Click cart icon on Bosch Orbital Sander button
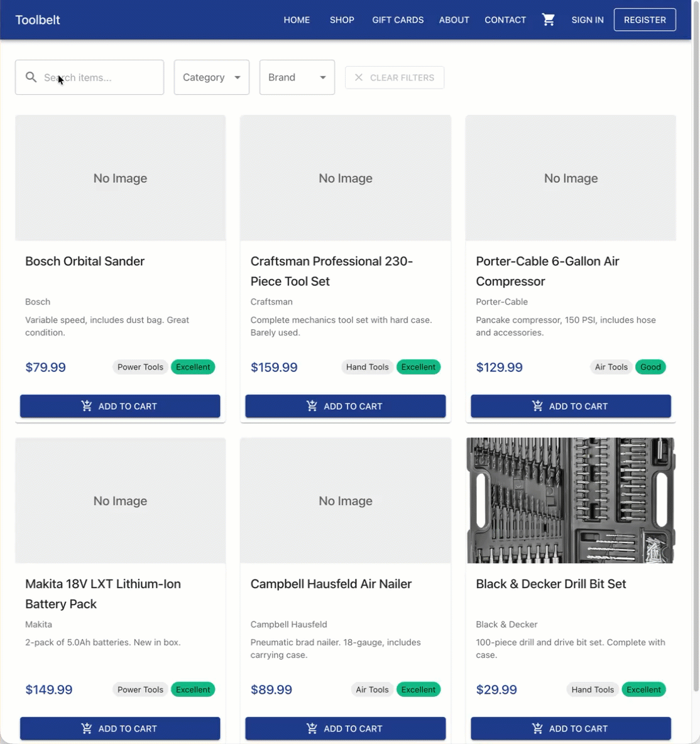Image resolution: width=700 pixels, height=744 pixels. (86, 406)
